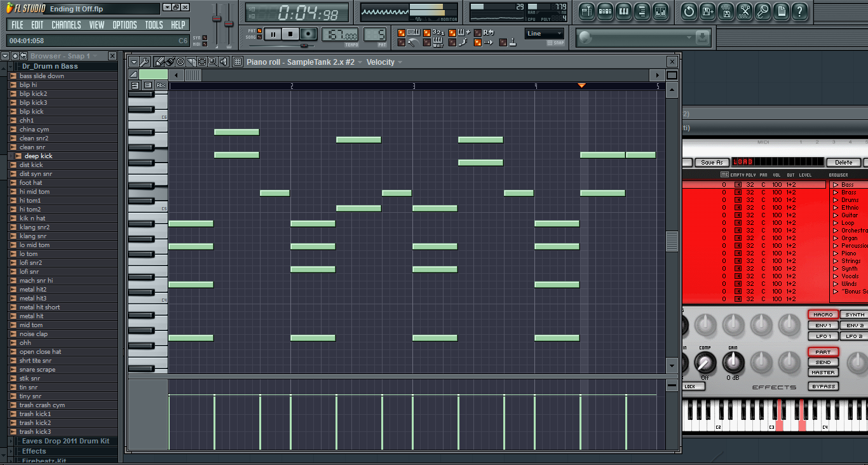
Task: Click the main window close X button
Action: pyautogui.click(x=185, y=7)
